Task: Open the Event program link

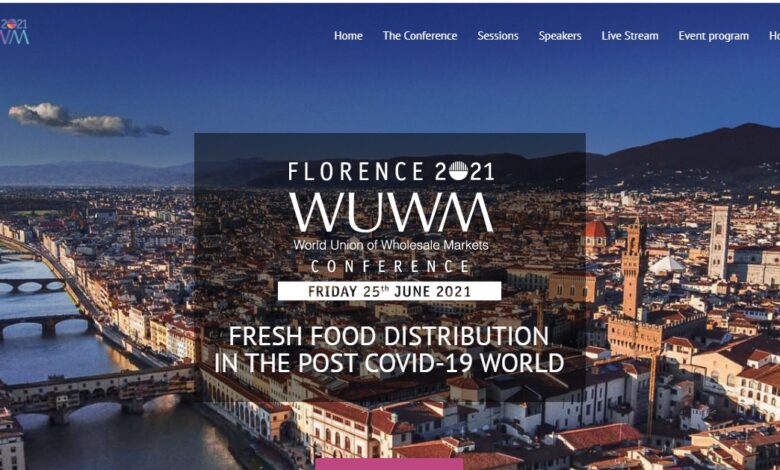Action: pos(713,36)
